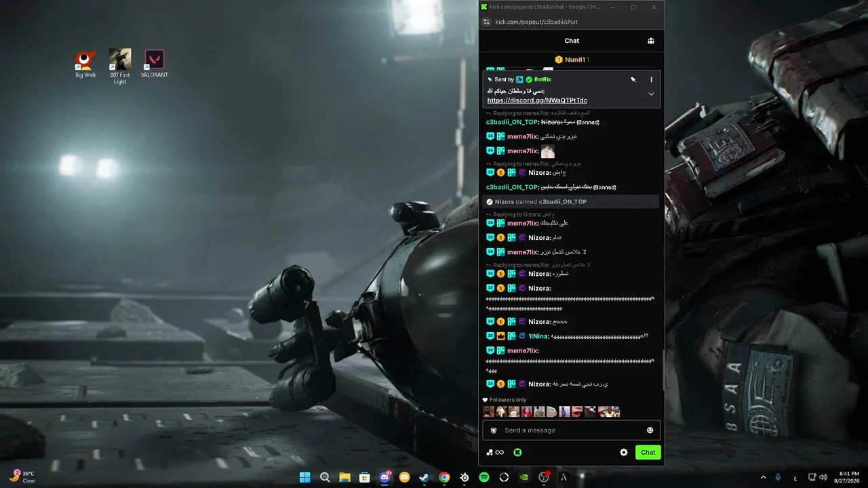Open the purple Discord icon with notification badge

(x=384, y=477)
